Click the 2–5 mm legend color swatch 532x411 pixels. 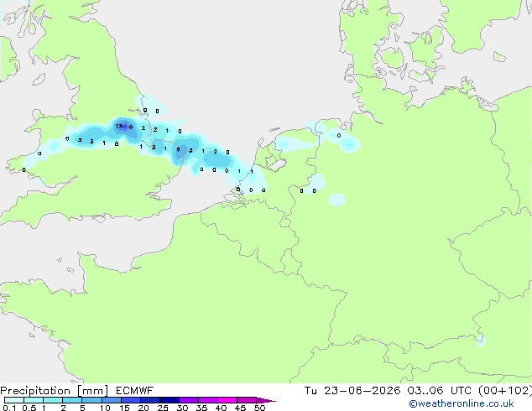pos(72,400)
